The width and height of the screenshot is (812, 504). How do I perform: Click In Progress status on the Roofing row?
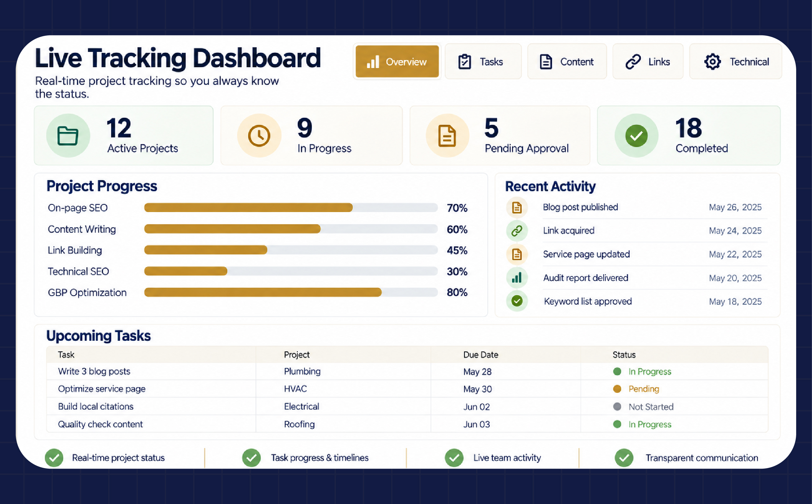click(x=642, y=424)
